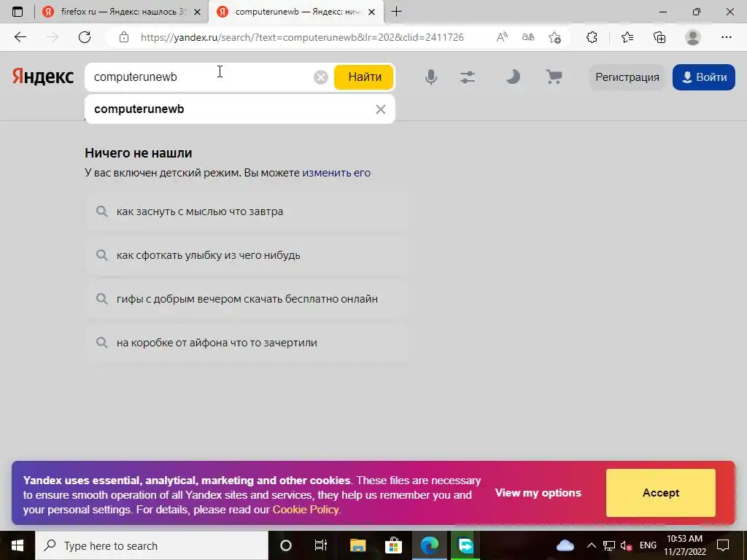This screenshot has width=747, height=560.
Task: Add this page to favorites
Action: pos(554,37)
